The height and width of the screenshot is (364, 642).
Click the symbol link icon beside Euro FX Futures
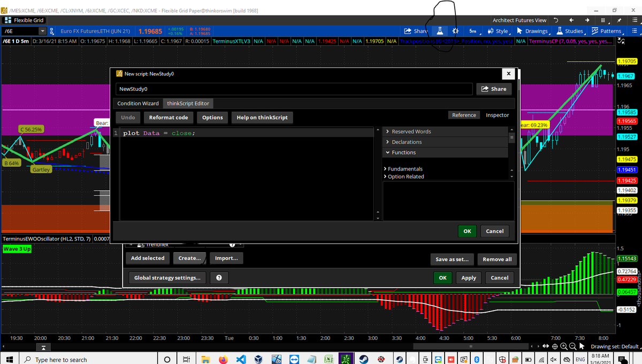(x=53, y=31)
